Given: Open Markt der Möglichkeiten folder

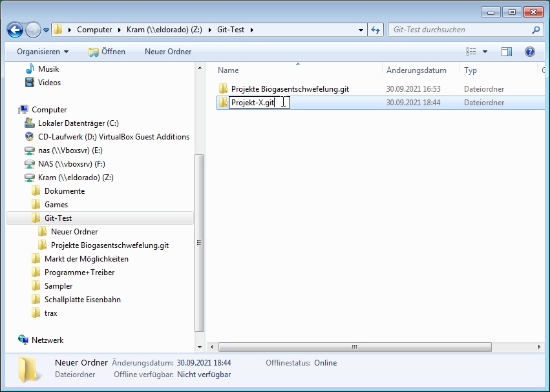Looking at the screenshot, I should [87, 259].
